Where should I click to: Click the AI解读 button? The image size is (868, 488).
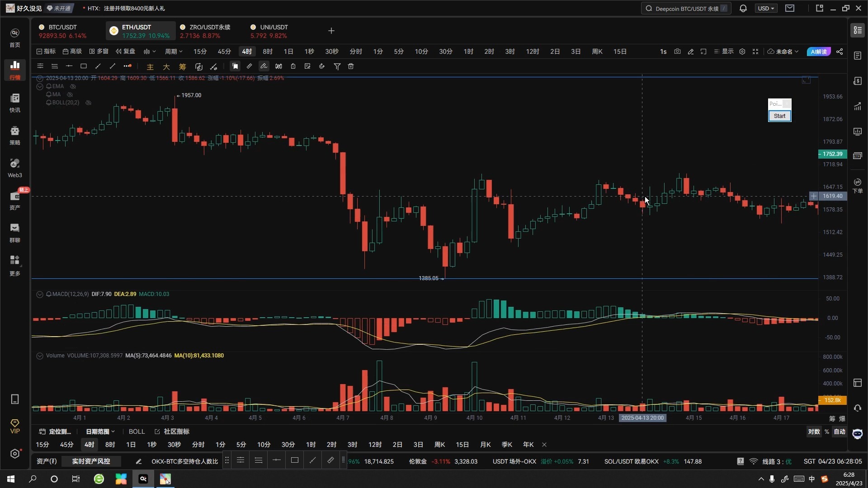coord(818,52)
